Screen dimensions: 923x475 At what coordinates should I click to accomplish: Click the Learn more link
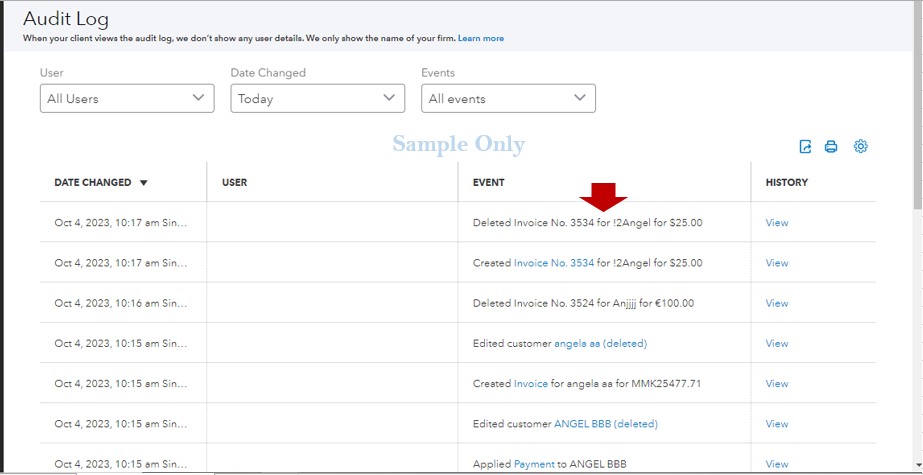tap(481, 38)
